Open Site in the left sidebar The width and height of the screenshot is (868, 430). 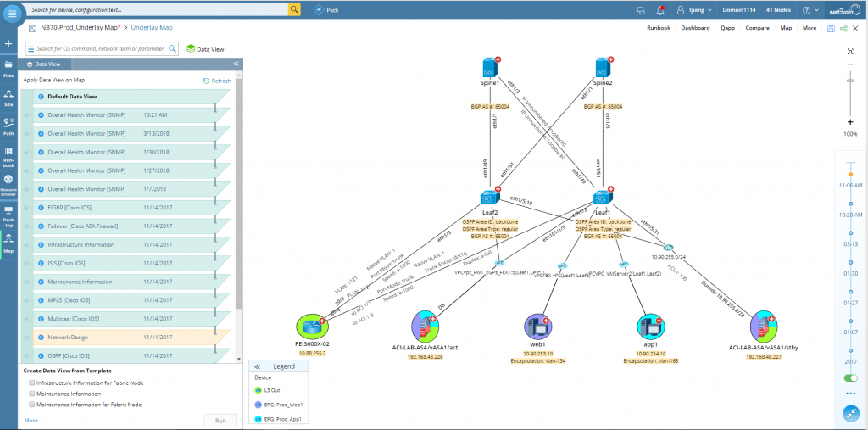coord(8,97)
